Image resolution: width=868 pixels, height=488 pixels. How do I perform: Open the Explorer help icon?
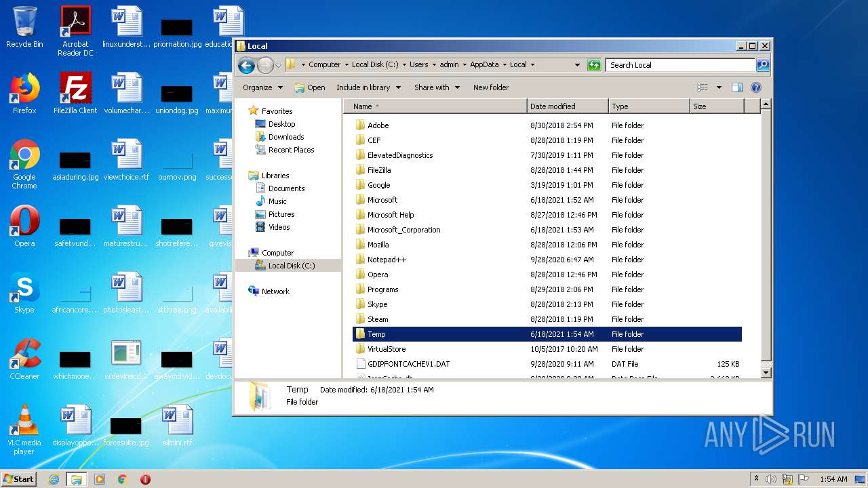point(756,87)
